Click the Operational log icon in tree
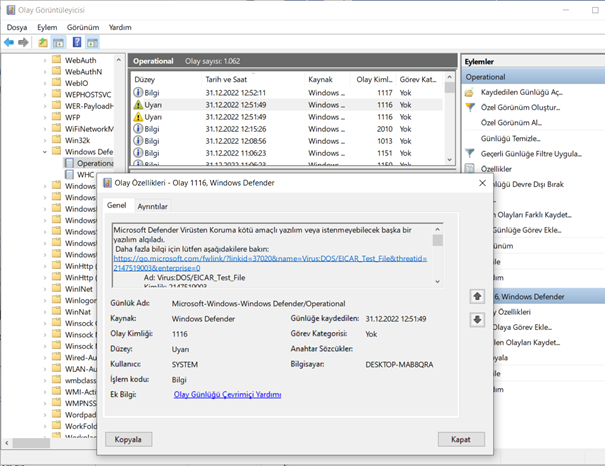605x466 pixels. coord(69,163)
